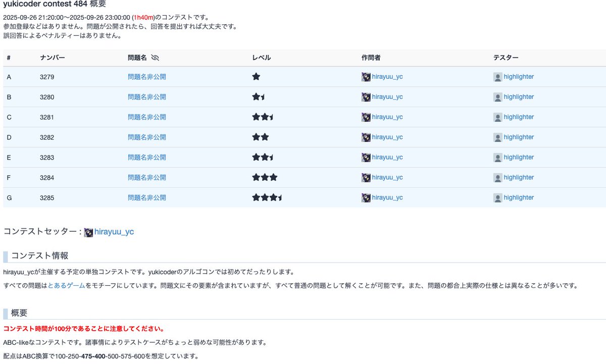Viewport: 606px width, 364px height.
Task: Click the two-star rating of problem 3282
Action: pos(261,137)
